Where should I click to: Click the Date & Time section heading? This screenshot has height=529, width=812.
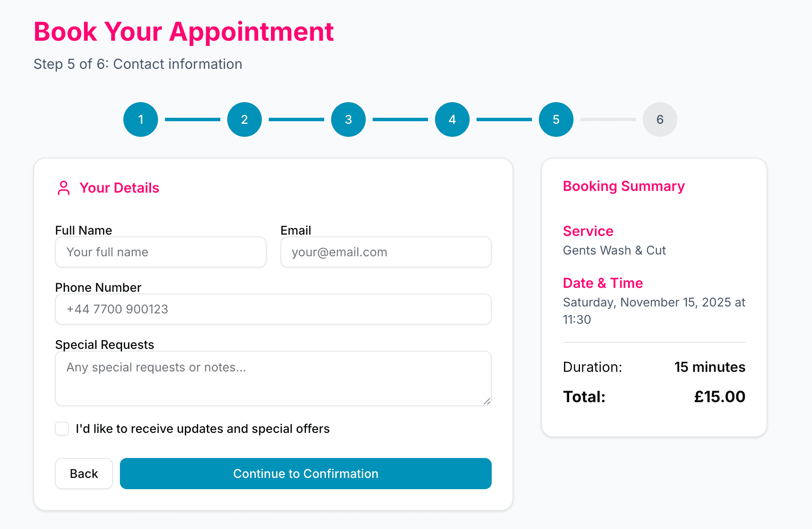point(603,283)
